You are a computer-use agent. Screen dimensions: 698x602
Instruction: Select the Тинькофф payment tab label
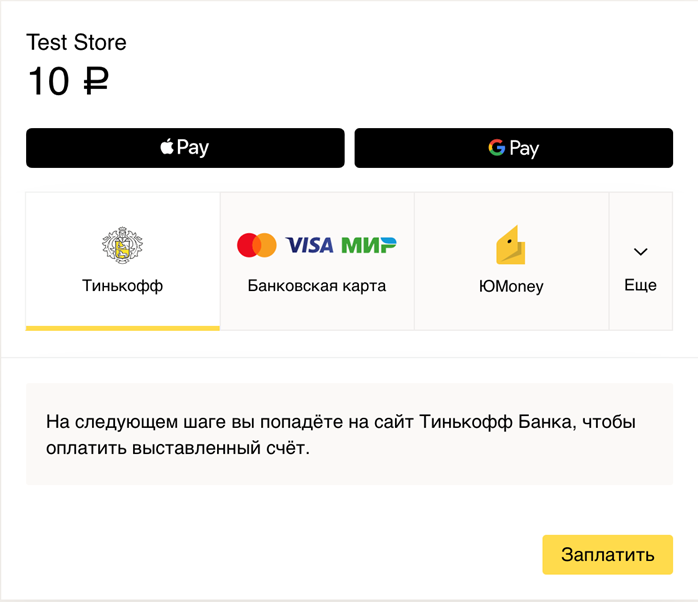pos(122,286)
